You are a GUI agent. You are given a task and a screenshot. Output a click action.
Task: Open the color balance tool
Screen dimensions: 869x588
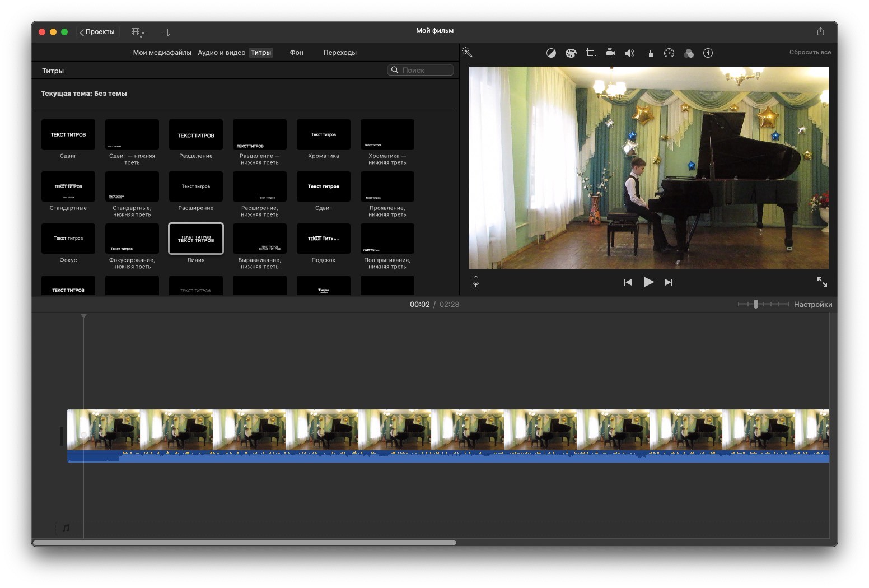pos(551,53)
